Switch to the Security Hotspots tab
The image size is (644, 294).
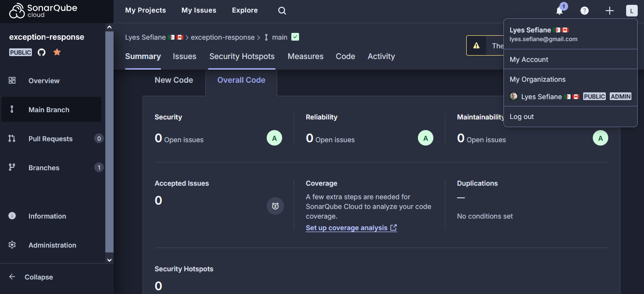coord(242,56)
